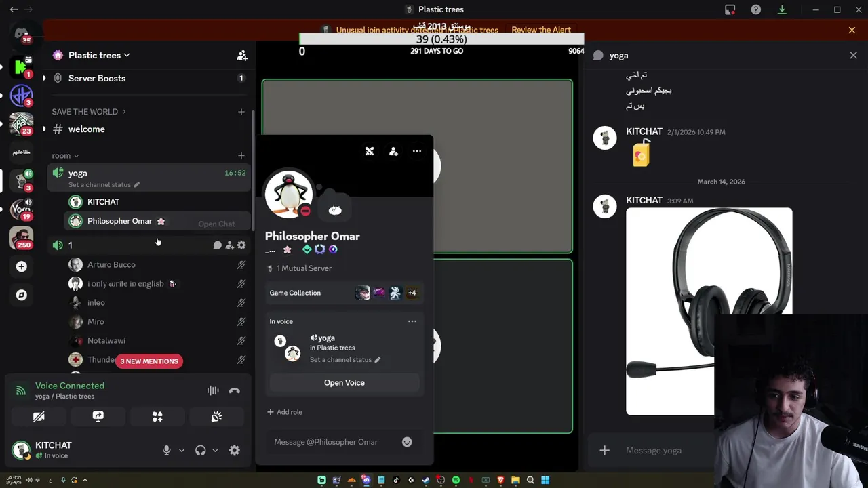Turn on camera in voice panel
Viewport: 868px width, 488px height.
(39, 417)
